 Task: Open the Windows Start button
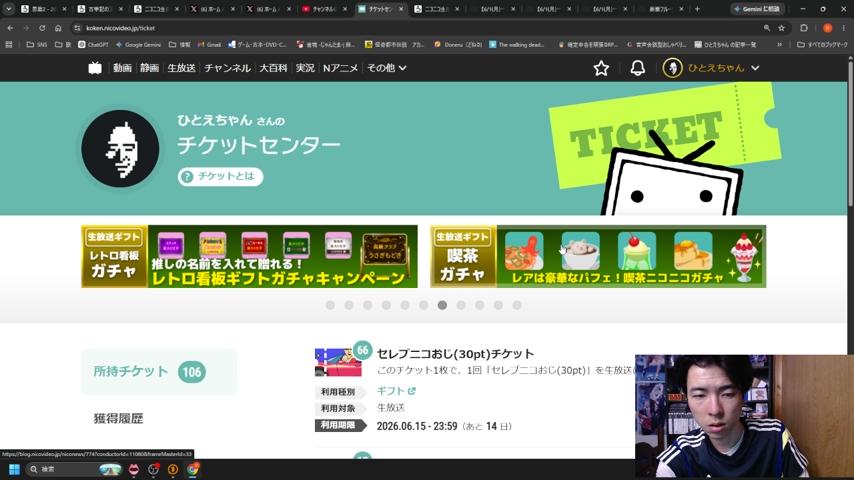tap(14, 469)
